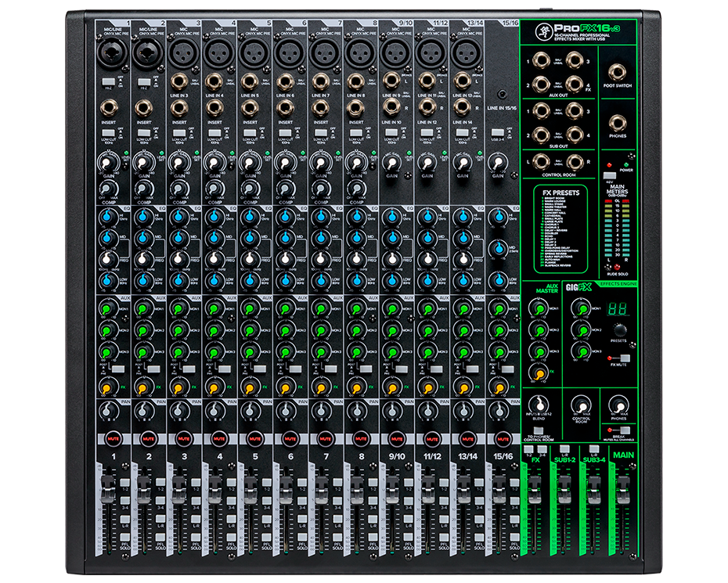The height and width of the screenshot is (583, 728).
Task: Click Control Room L output jack
Action: [542, 161]
